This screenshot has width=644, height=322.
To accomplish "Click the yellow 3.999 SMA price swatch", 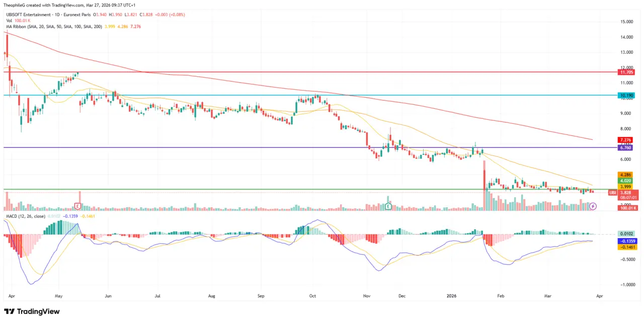I will coord(625,187).
